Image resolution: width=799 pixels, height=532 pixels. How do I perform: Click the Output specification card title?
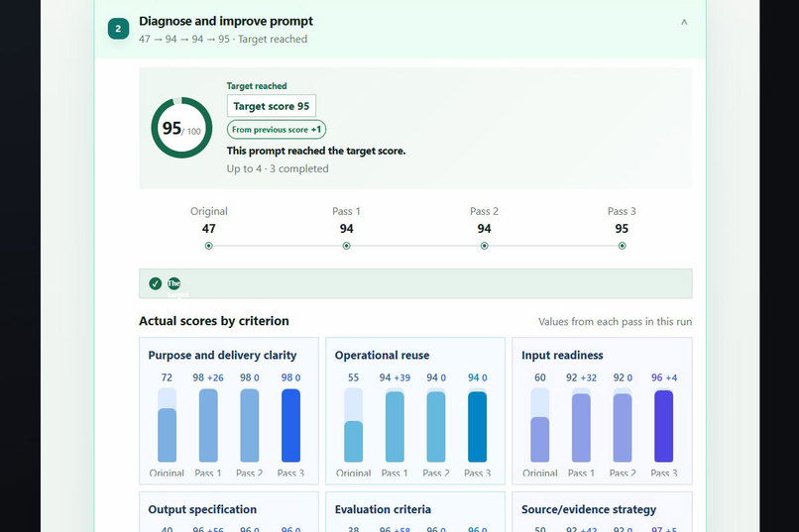pos(202,509)
